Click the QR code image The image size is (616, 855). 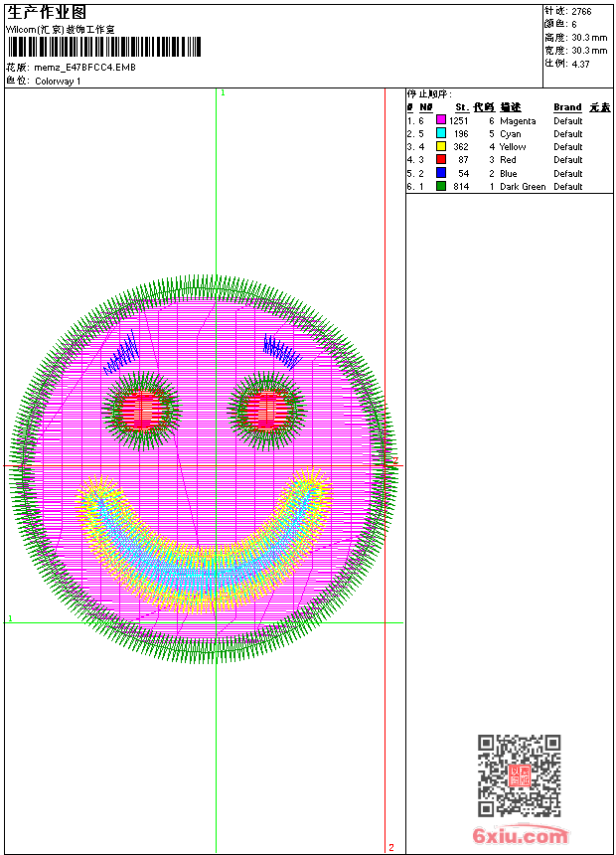coord(519,775)
